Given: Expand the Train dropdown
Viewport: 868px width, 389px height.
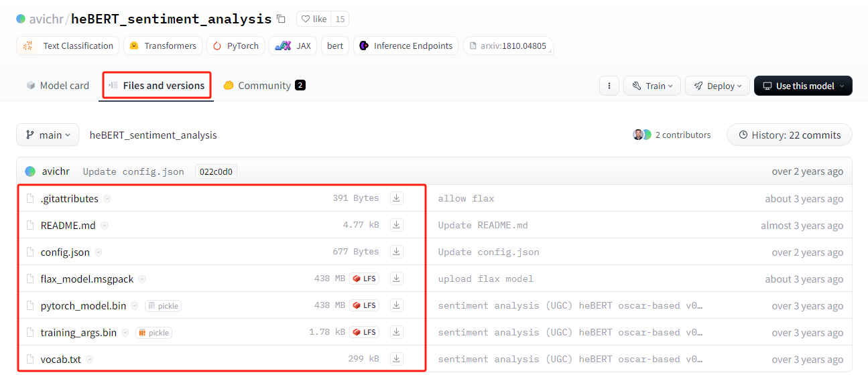Looking at the screenshot, I should coord(652,86).
